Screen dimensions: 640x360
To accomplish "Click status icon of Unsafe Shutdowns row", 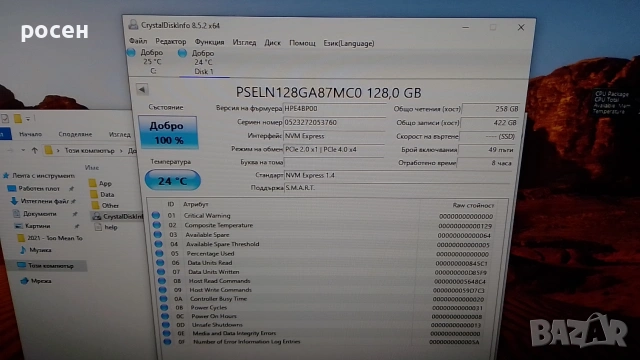I will [166, 324].
